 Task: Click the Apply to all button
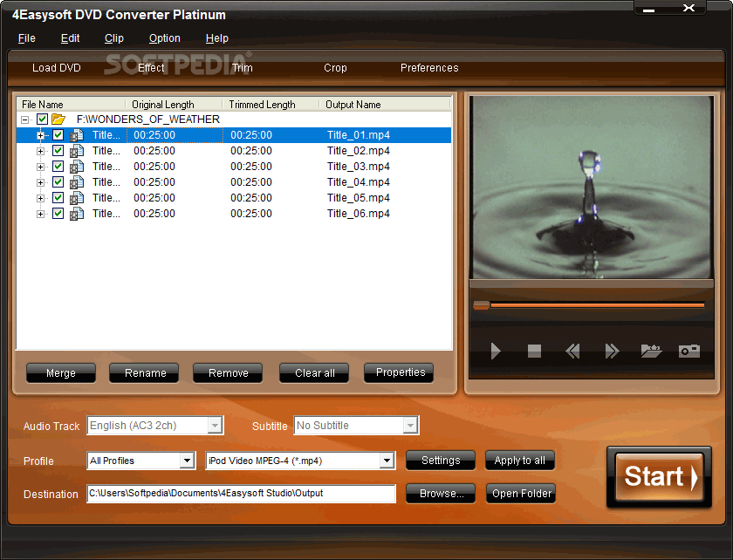coord(520,461)
